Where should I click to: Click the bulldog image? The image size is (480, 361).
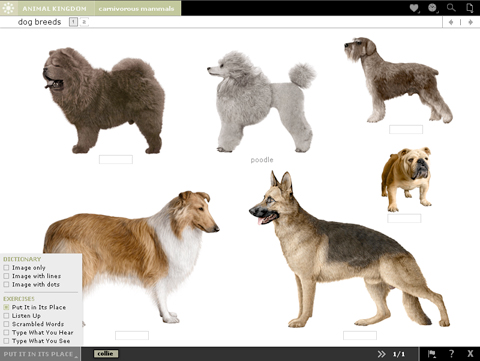click(x=407, y=179)
